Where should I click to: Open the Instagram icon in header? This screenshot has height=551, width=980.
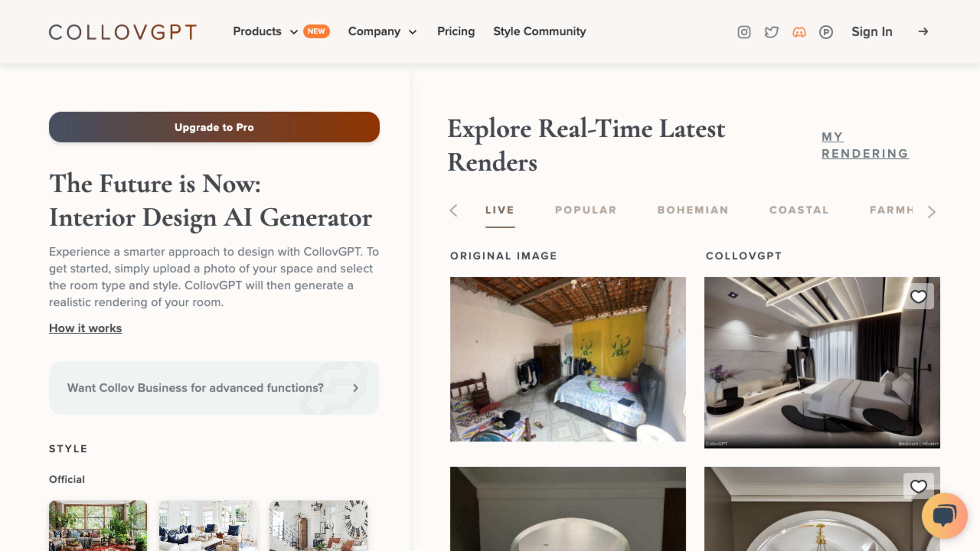pyautogui.click(x=744, y=32)
